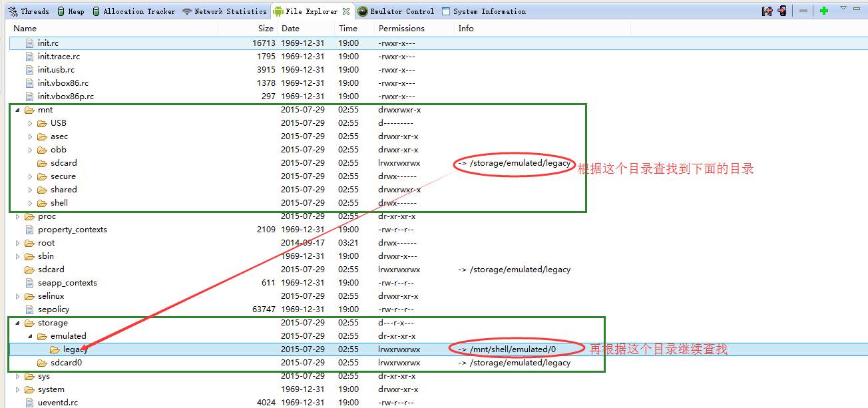Close the File Explorer tab
The height and width of the screenshot is (408, 868).
point(346,11)
